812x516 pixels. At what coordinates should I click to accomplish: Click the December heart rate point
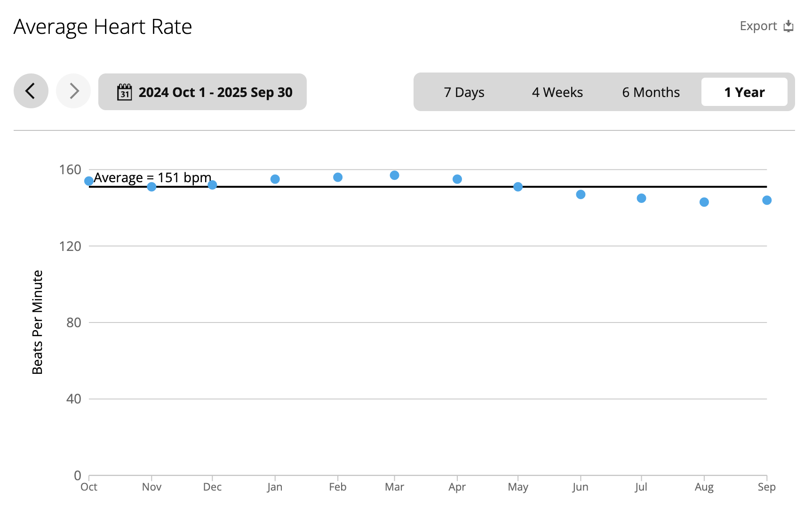click(212, 185)
